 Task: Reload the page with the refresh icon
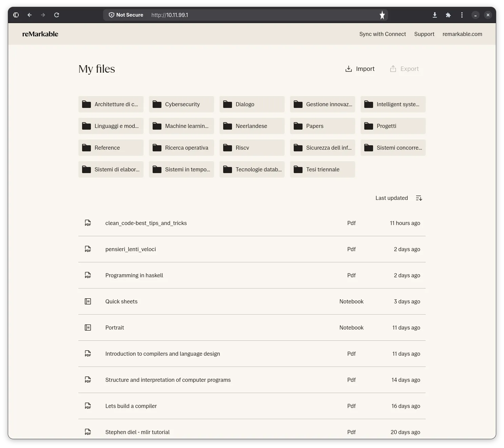click(x=57, y=15)
